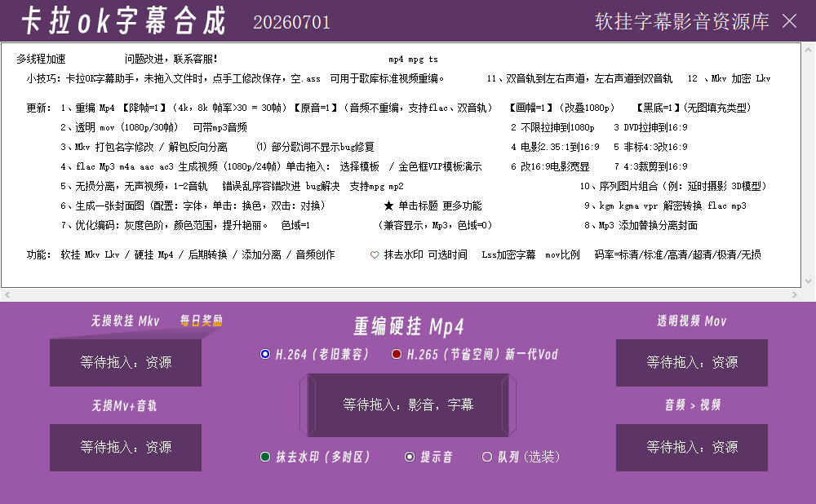Click the mp4 mpg ts text

(413, 60)
